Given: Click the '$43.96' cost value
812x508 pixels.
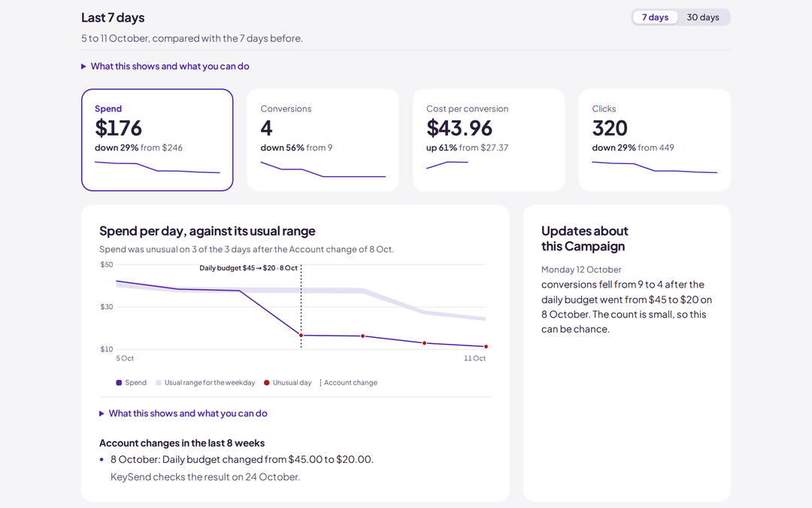Looking at the screenshot, I should pos(459,128).
